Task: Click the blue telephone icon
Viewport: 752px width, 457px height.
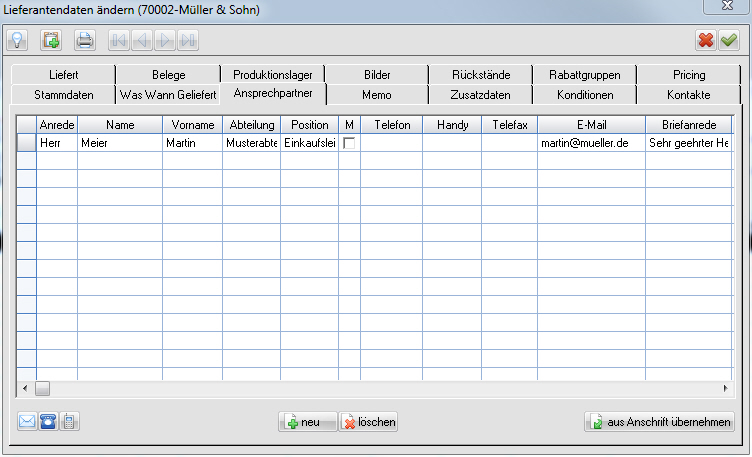Action: pyautogui.click(x=48, y=422)
